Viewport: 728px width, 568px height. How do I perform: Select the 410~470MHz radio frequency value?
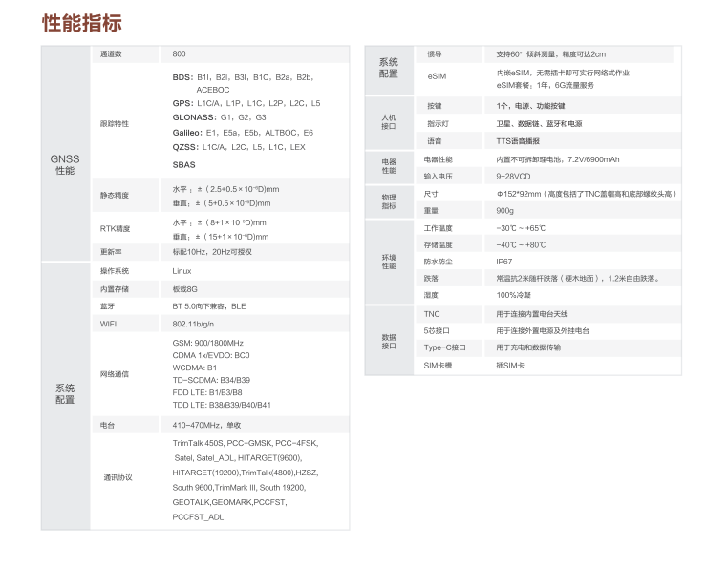[x=206, y=425]
